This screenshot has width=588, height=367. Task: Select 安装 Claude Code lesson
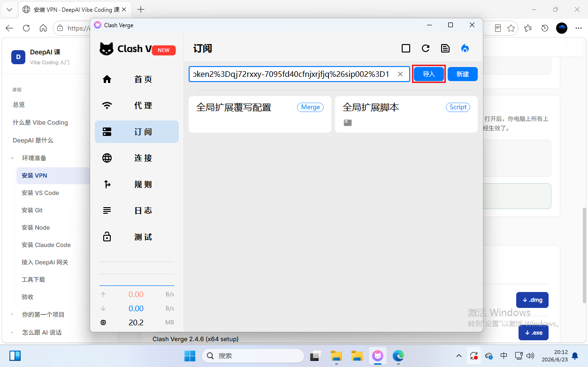point(46,245)
